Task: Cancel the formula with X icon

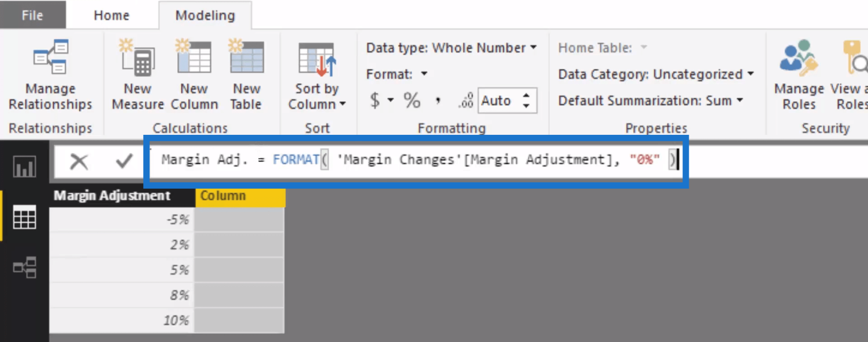Action: point(79,162)
